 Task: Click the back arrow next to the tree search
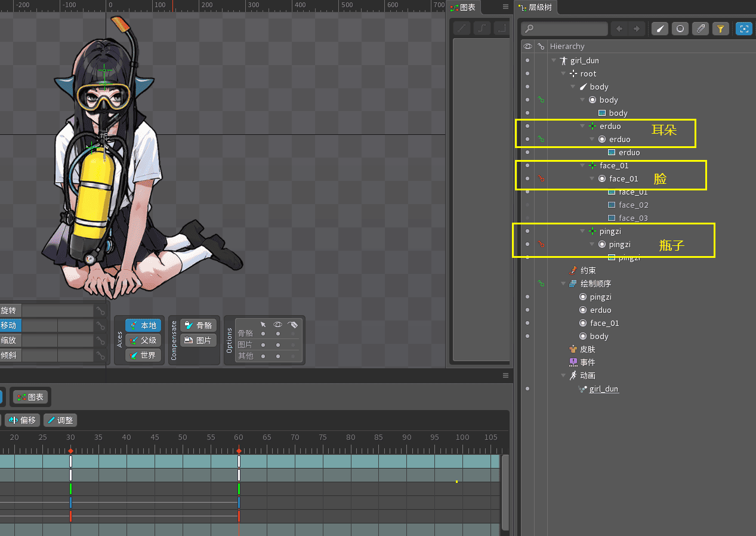pyautogui.click(x=620, y=29)
